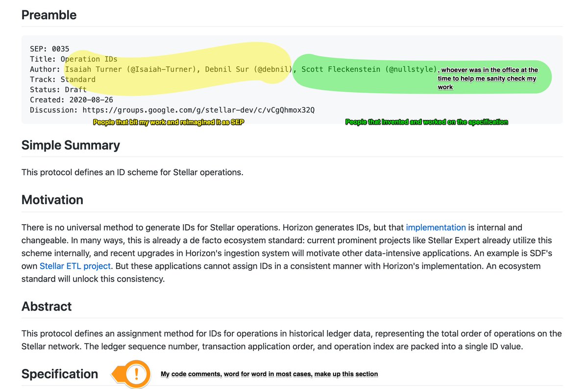
Task: Click the Abstract paragraph about ledger sequence number
Action: coord(292,340)
